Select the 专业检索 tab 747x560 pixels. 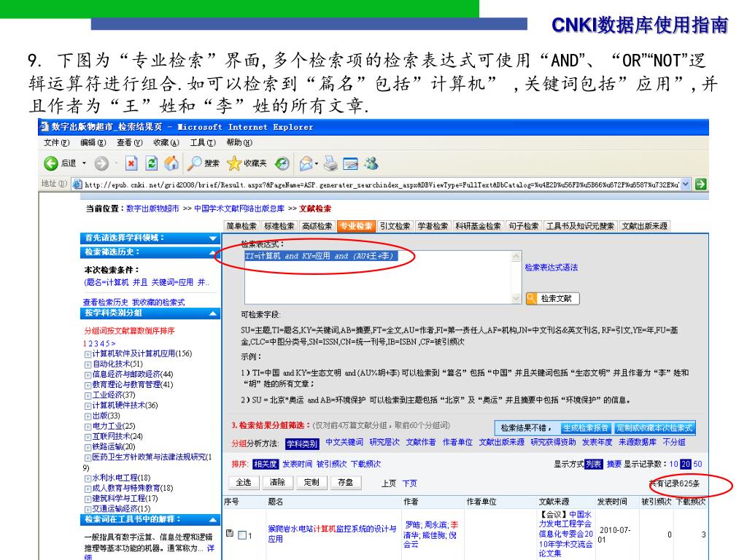[356, 226]
